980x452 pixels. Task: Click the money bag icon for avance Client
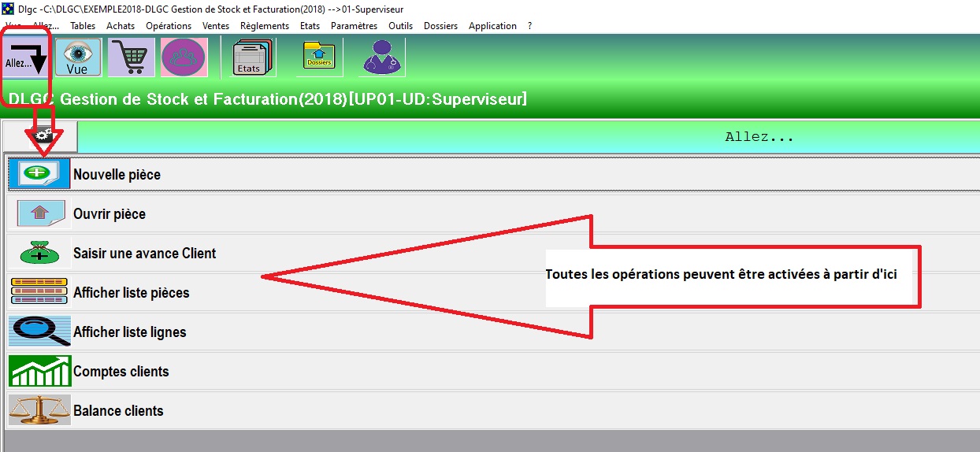39,253
